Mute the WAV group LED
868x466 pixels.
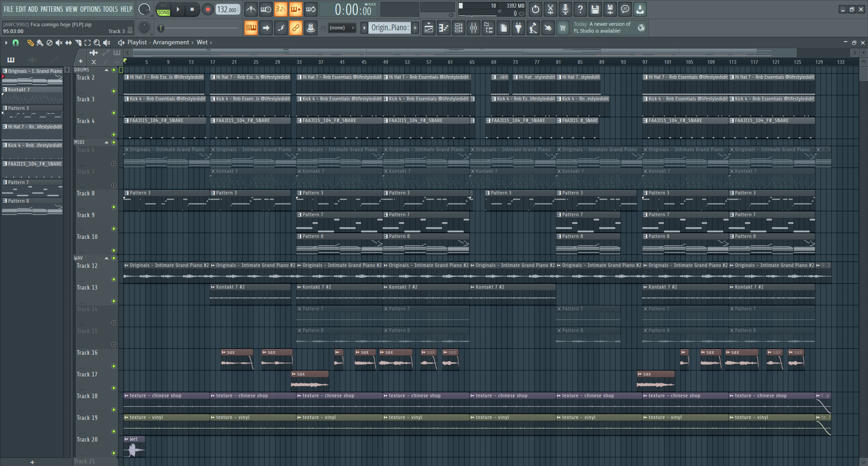pos(114,258)
